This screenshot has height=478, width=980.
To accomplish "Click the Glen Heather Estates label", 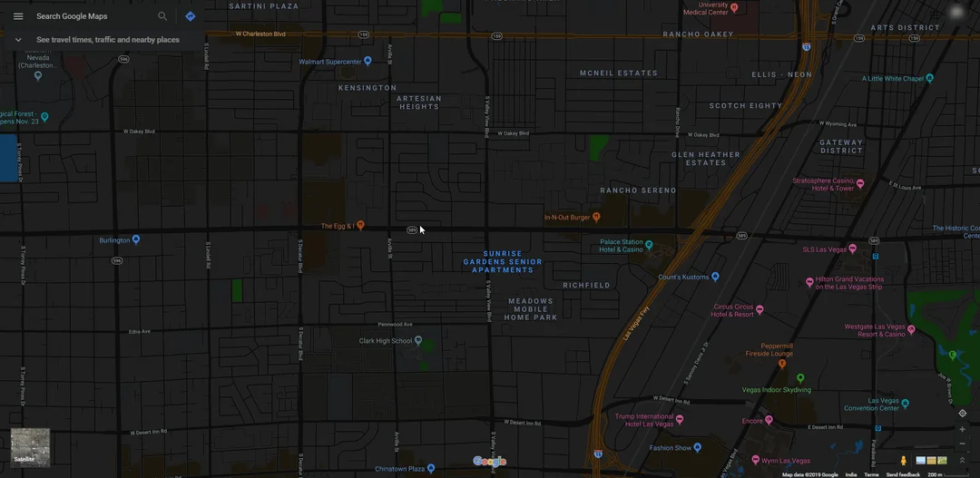I will [706, 159].
